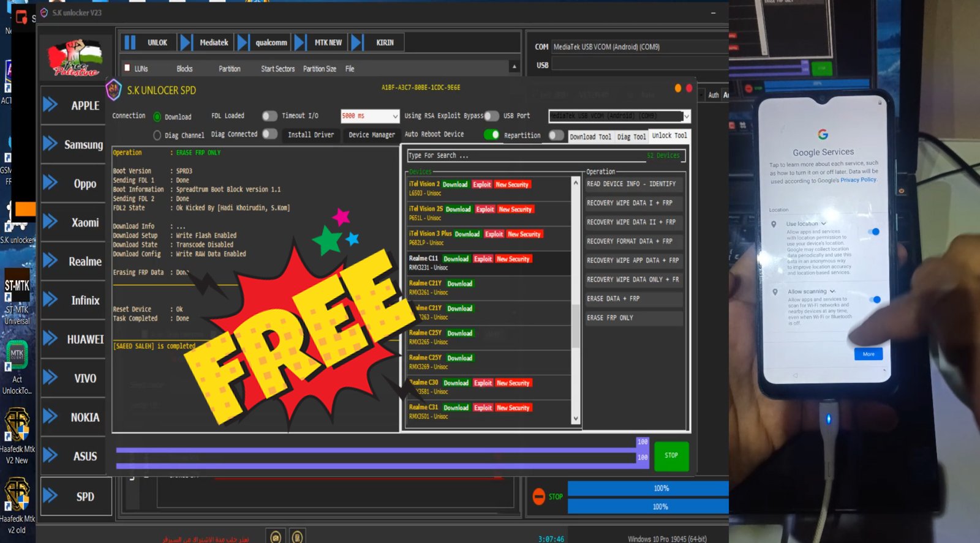This screenshot has width=980, height=543.
Task: Open the USB Port dropdown
Action: click(x=619, y=116)
